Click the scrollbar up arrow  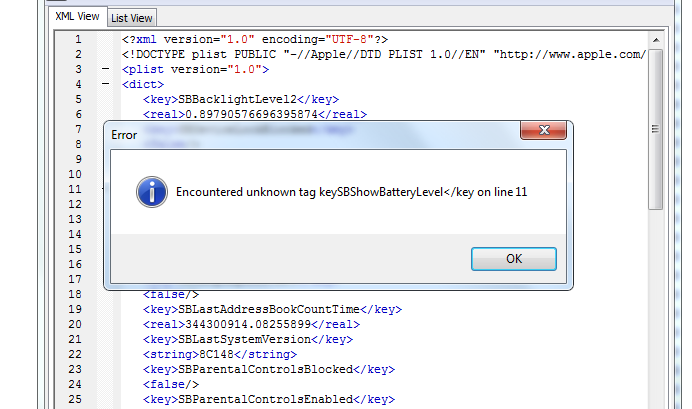coord(656,40)
